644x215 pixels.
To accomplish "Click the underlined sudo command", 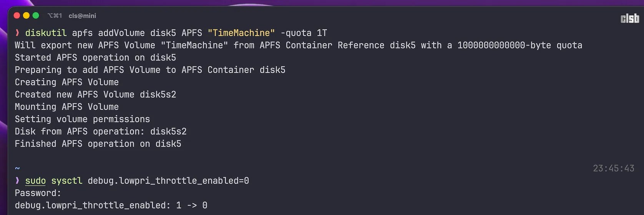I will (35, 181).
